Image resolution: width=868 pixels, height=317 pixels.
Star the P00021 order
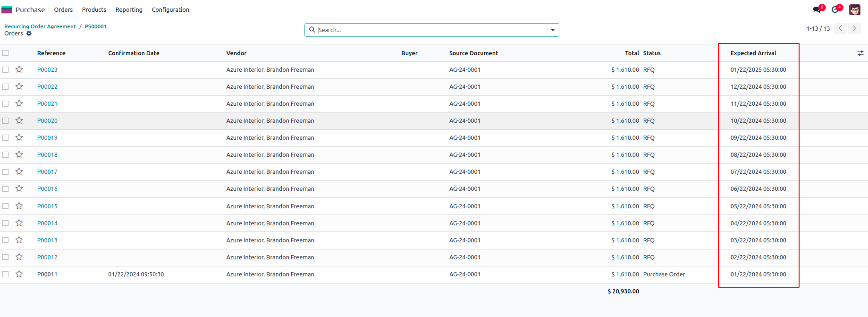tap(19, 103)
